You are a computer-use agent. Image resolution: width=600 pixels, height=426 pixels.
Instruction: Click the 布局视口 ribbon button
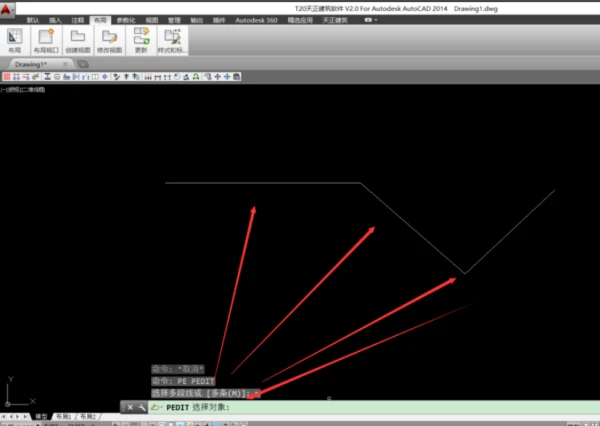click(46, 40)
